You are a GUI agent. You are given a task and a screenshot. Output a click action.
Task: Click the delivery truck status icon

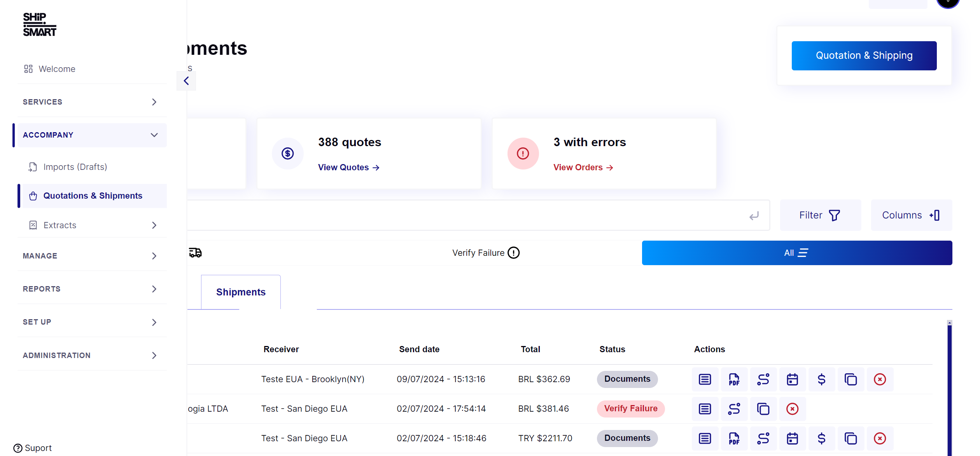(x=195, y=253)
